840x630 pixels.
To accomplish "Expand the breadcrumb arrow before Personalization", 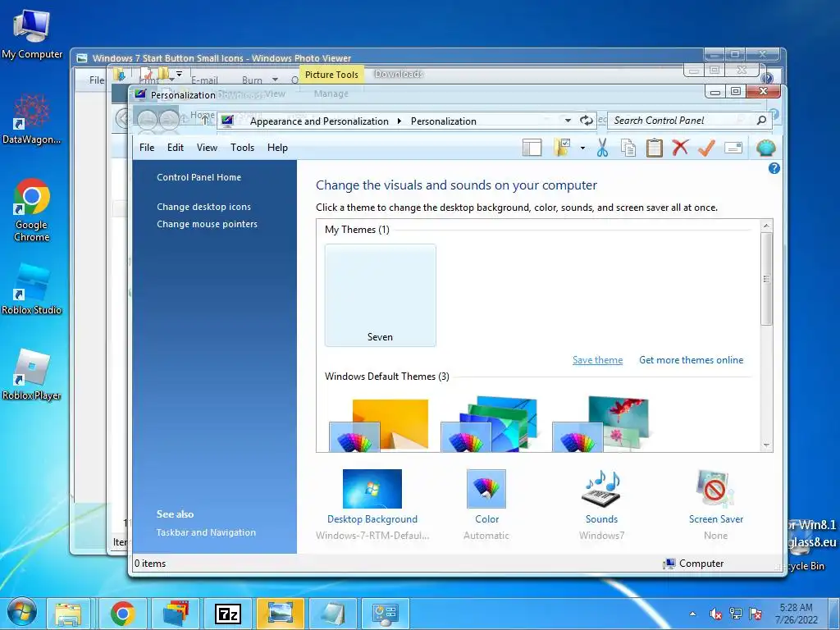I will tap(399, 121).
